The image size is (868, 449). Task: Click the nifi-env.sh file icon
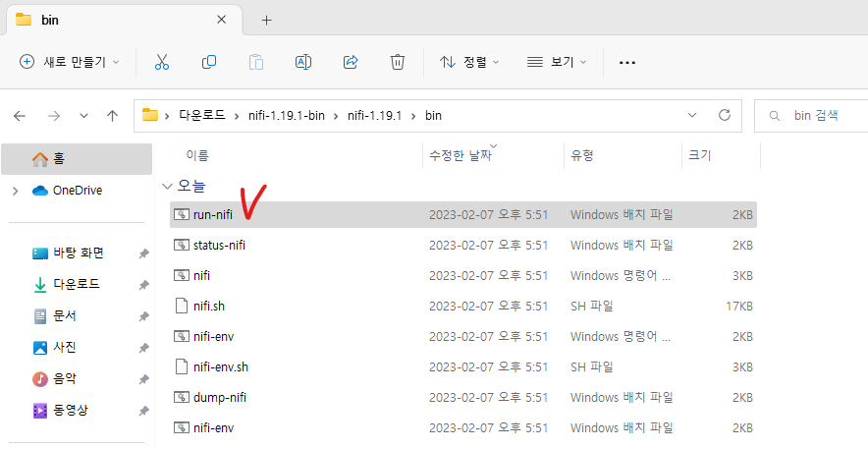tap(182, 366)
